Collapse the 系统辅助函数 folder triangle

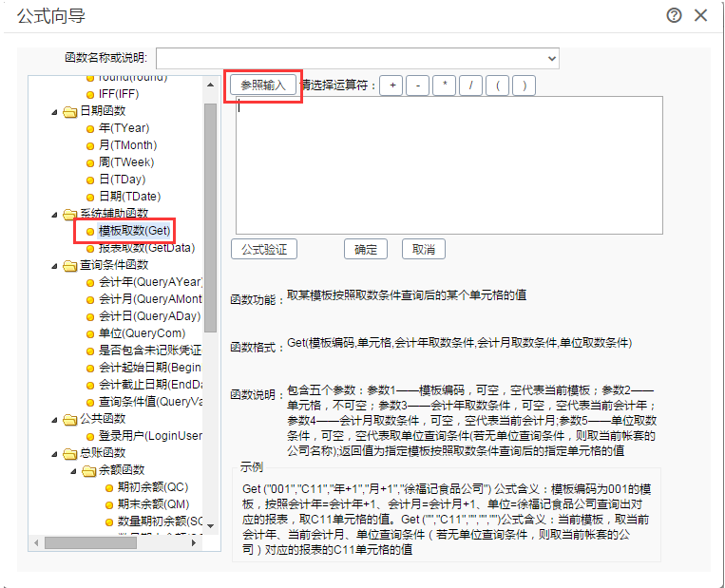pos(54,215)
